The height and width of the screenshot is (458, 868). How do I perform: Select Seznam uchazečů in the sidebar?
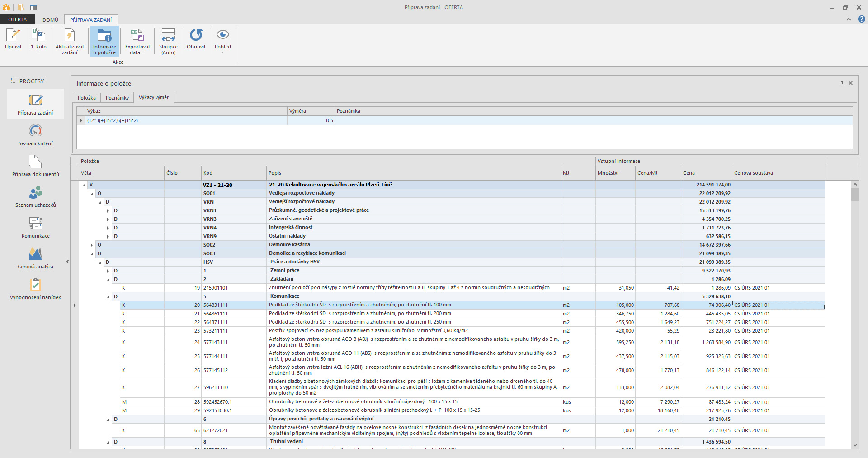tap(36, 196)
